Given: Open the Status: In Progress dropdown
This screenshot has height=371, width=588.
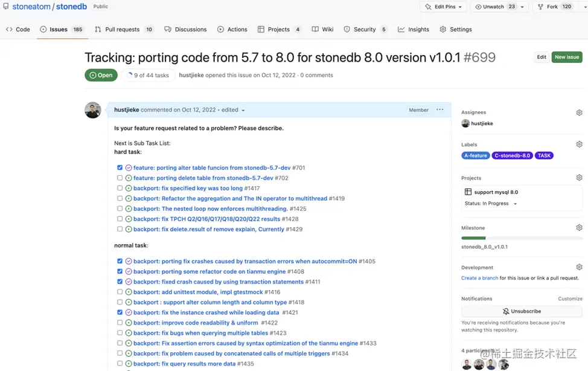Looking at the screenshot, I should tap(491, 204).
